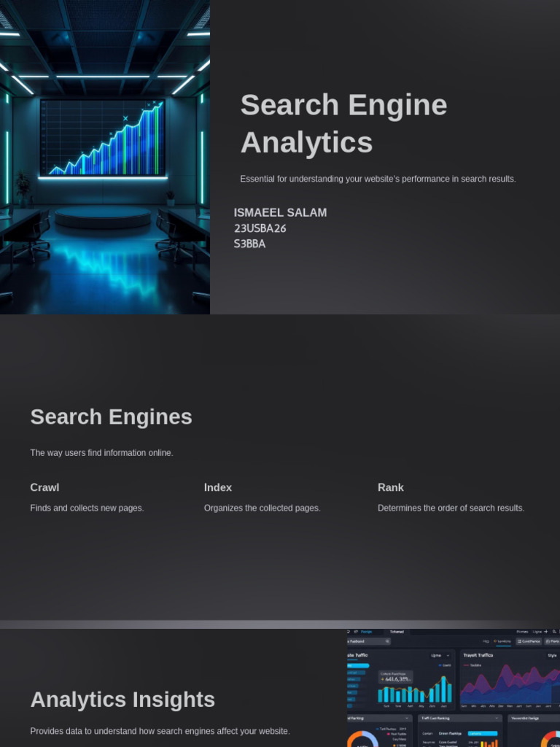
Task: Select "The way users find information online." text
Action: click(x=102, y=453)
